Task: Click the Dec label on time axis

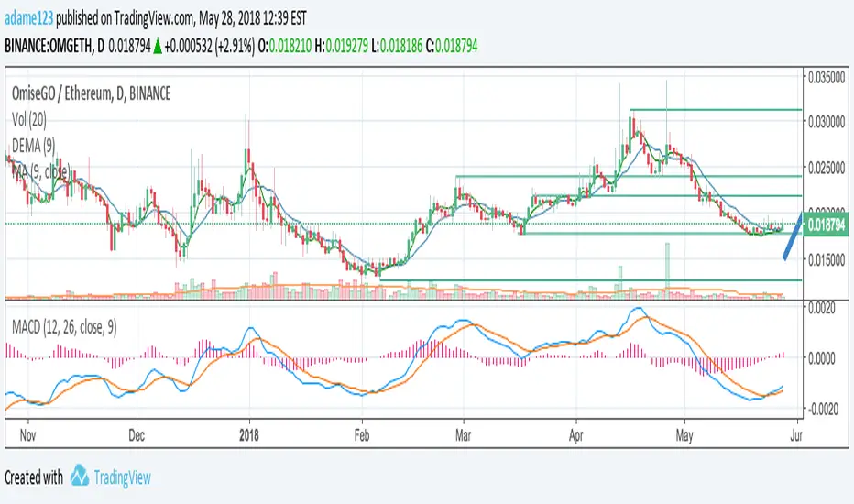Action: [137, 435]
